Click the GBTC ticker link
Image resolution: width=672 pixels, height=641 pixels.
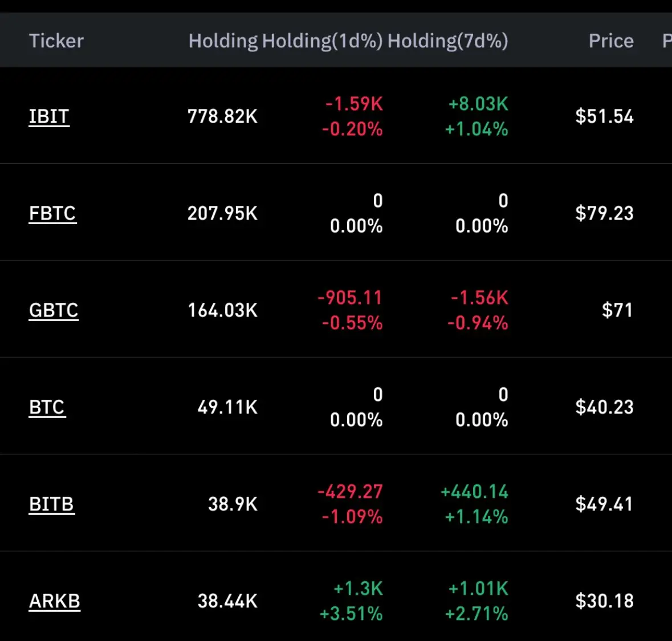coord(54,310)
